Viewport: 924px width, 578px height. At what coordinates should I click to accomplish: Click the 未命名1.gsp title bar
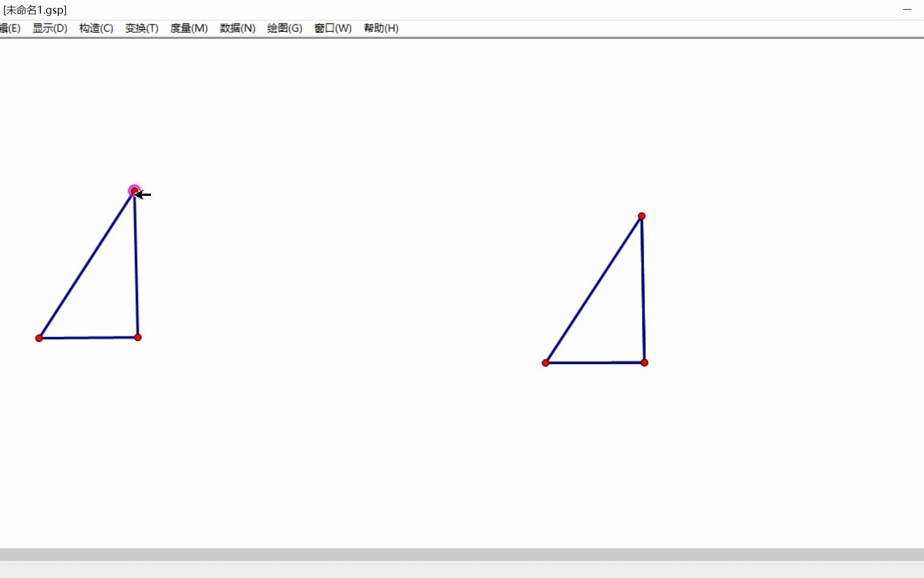35,9
